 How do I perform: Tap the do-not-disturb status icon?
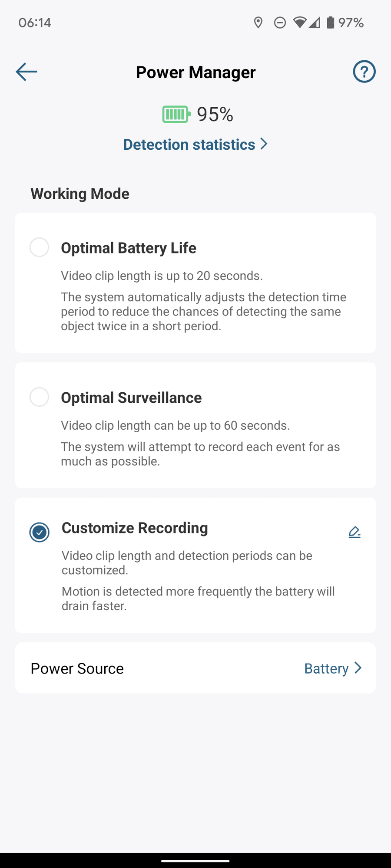pos(280,23)
